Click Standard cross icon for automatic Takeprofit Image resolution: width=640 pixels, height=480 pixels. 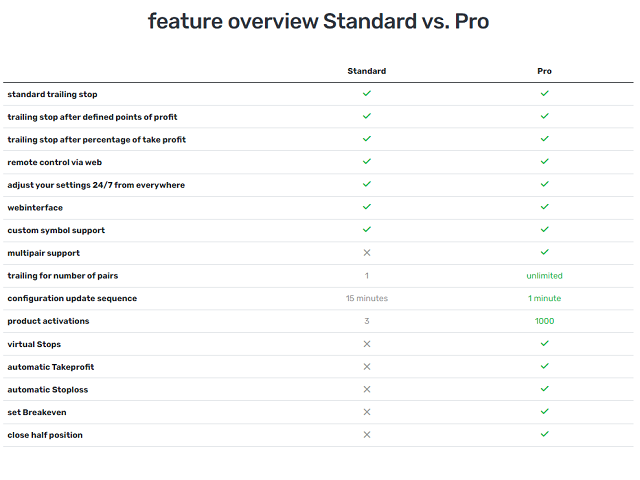pos(367,367)
